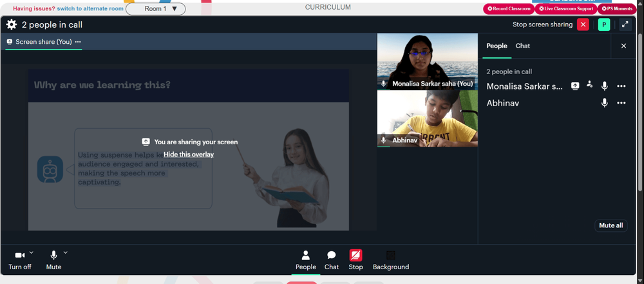This screenshot has height=284, width=644.
Task: Turn off camera in bottom toolbar
Action: [20, 261]
